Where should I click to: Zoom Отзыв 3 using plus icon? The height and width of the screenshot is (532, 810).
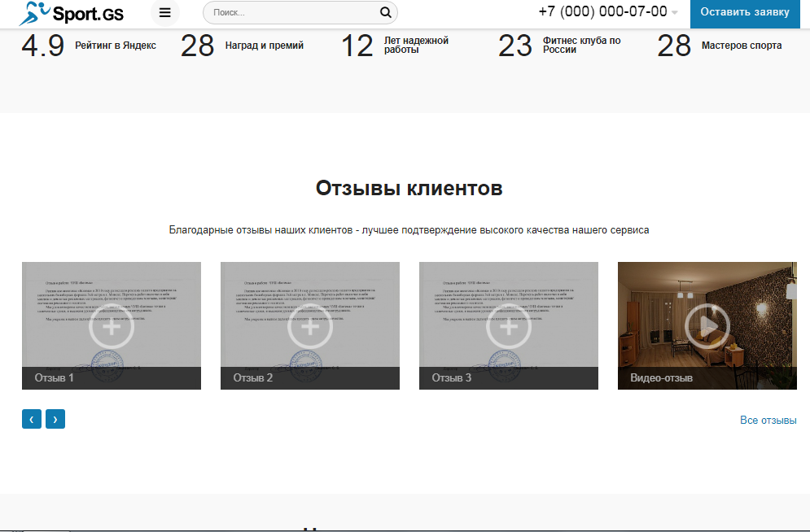click(509, 326)
